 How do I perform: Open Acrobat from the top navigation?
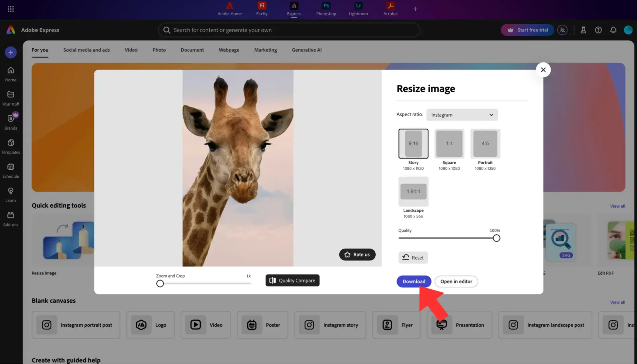[390, 9]
